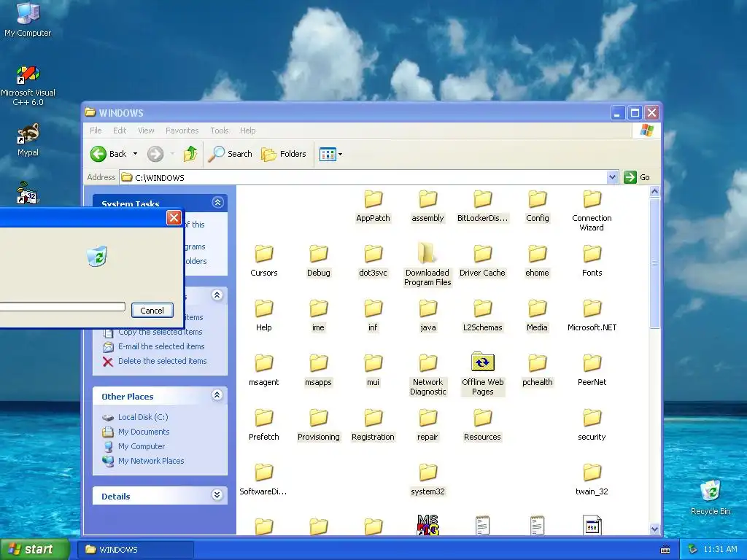Select the inf folder
747x560 pixels.
point(373,316)
